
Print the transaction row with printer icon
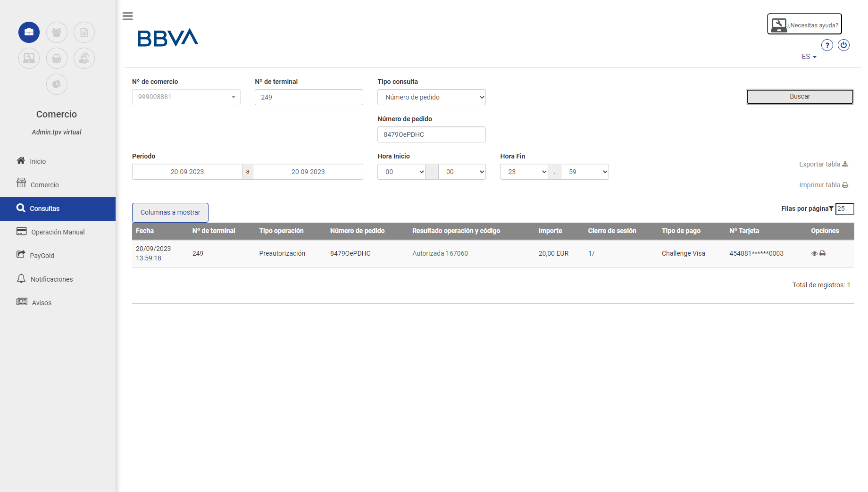823,254
